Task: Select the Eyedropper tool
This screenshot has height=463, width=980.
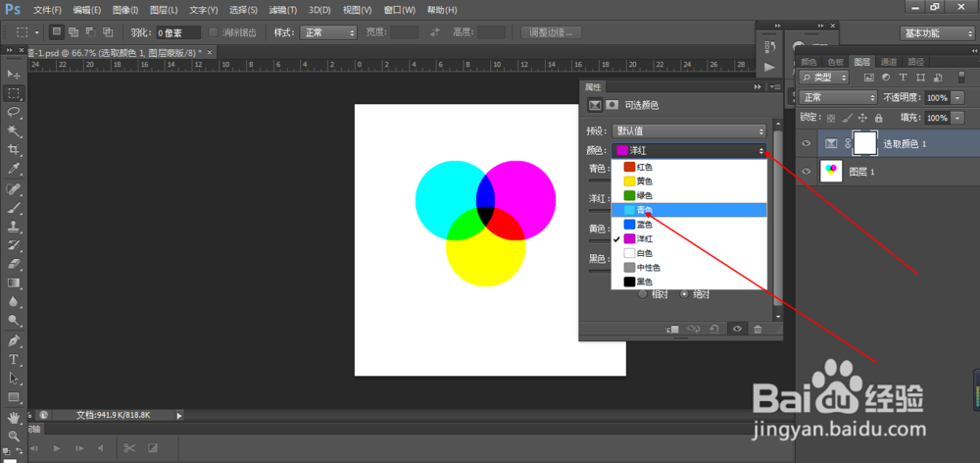Action: (13, 169)
